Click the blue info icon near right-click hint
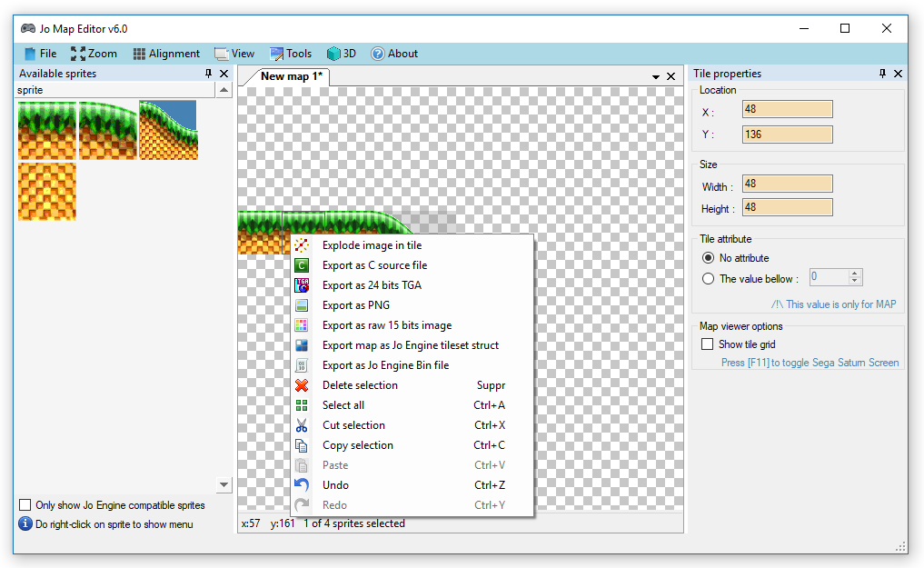The height and width of the screenshot is (568, 924). 25,523
